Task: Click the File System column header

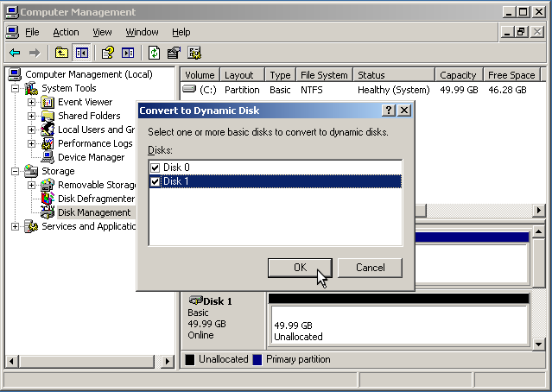Action: tap(324, 75)
